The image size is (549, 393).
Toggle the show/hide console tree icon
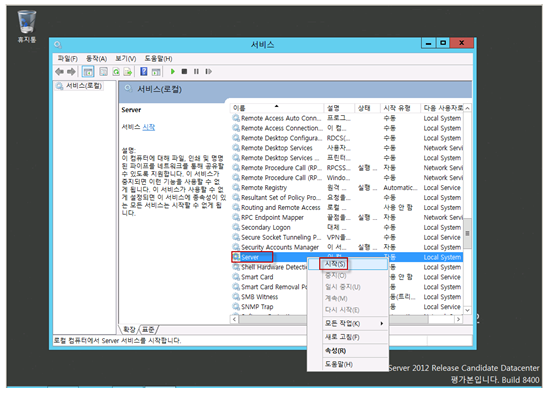point(88,72)
